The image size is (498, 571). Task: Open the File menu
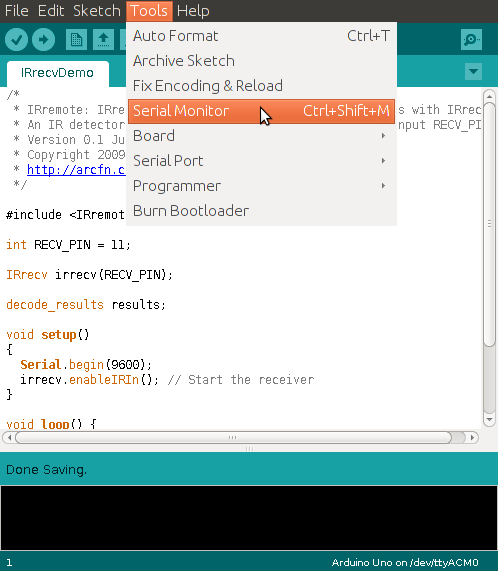[16, 11]
